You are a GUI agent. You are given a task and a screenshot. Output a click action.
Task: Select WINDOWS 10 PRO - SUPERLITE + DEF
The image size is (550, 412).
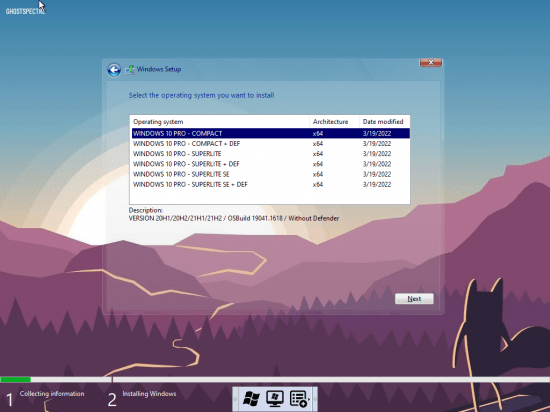tap(271, 164)
